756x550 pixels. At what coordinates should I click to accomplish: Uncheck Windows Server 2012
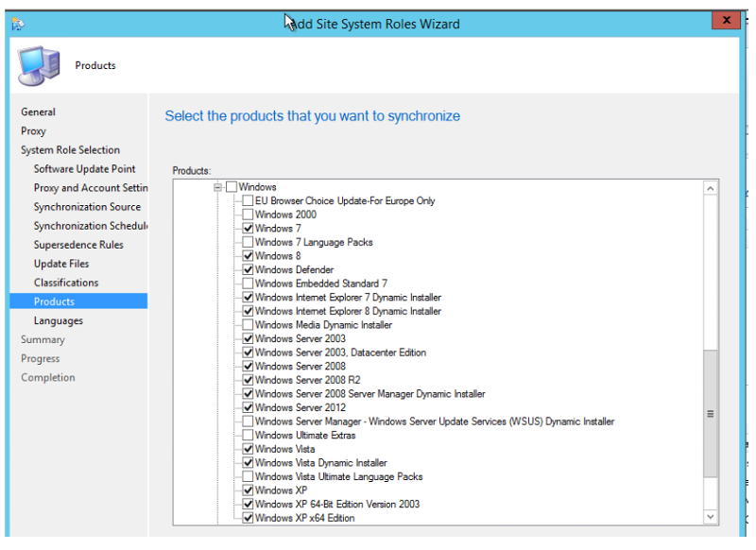(248, 407)
